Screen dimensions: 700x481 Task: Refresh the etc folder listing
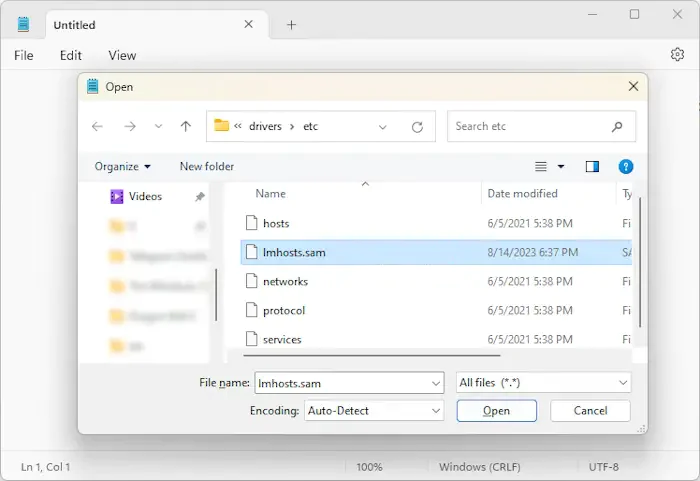coord(417,127)
